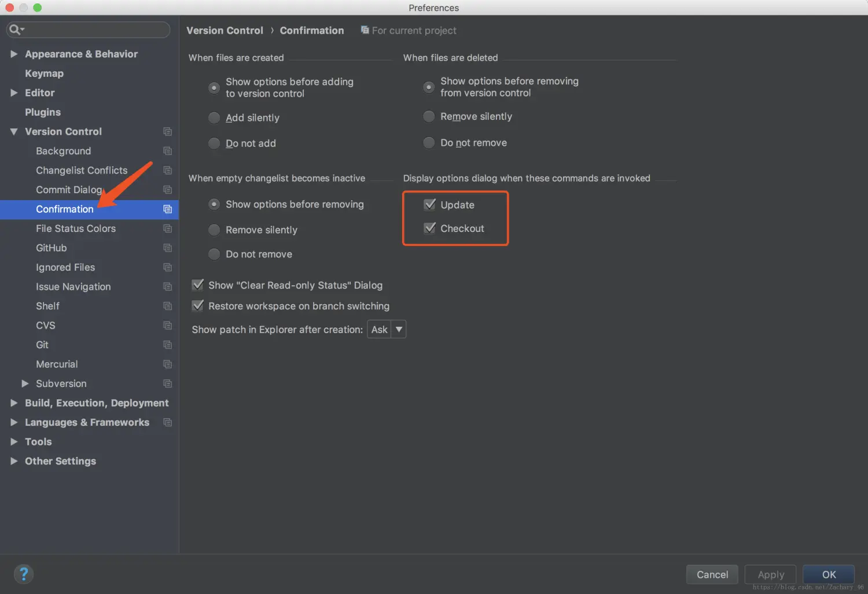This screenshot has width=868, height=594.
Task: Select 'Remove silently' for empty changelist
Action: pyautogui.click(x=214, y=230)
